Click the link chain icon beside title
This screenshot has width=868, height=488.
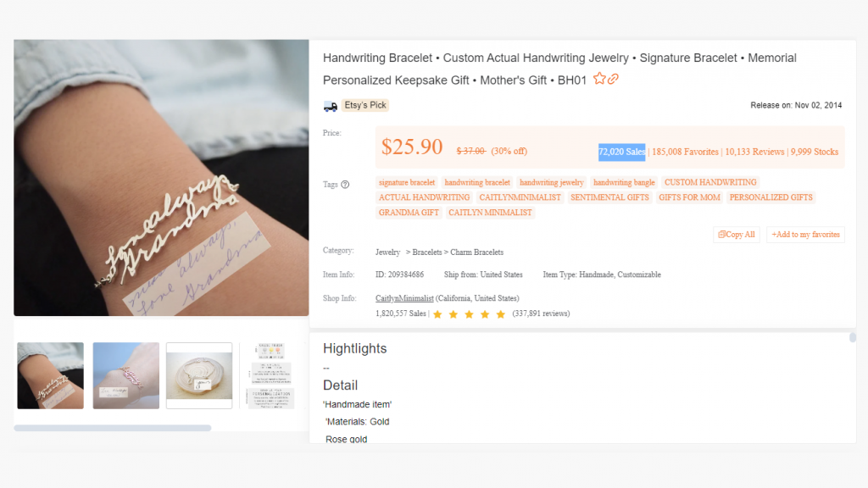tap(613, 80)
